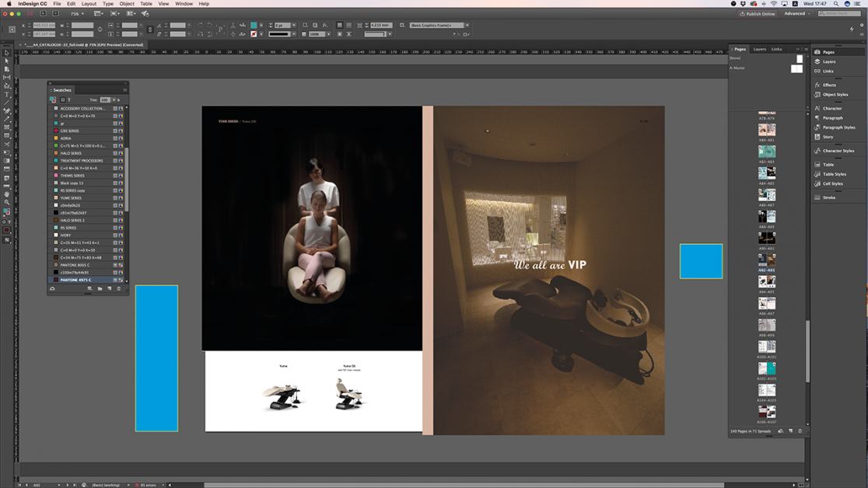
Task: Expand the Basic Graphics Frame style dropdown
Action: coord(467,25)
